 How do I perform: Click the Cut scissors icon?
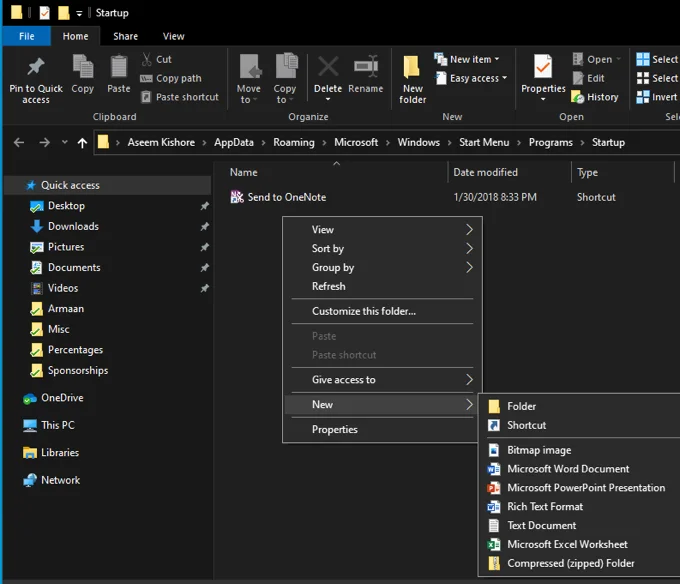pos(147,59)
